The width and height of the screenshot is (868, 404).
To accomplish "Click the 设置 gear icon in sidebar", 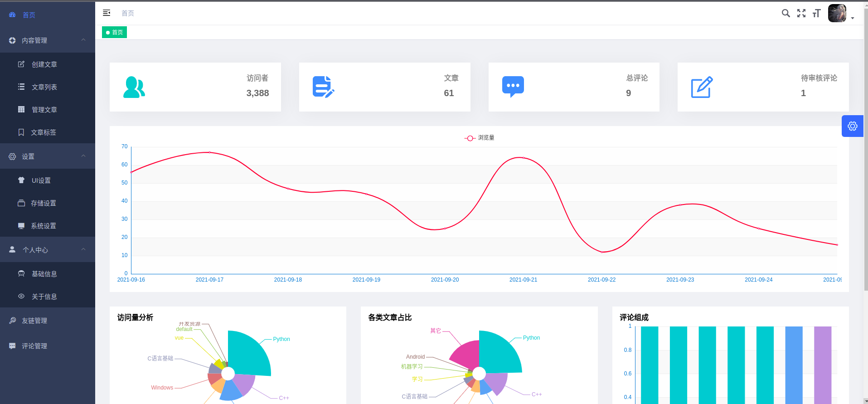I will pos(12,156).
